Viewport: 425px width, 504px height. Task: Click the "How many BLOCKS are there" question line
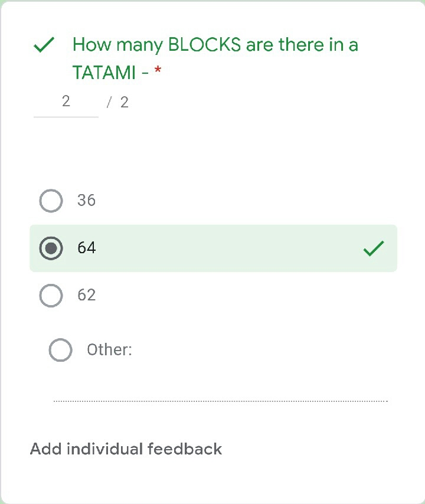click(215, 45)
